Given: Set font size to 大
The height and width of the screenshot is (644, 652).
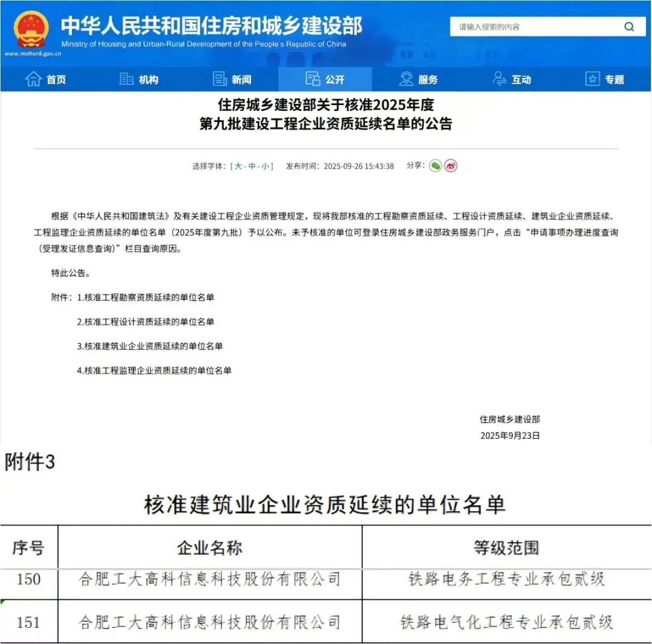Looking at the screenshot, I should (x=238, y=167).
